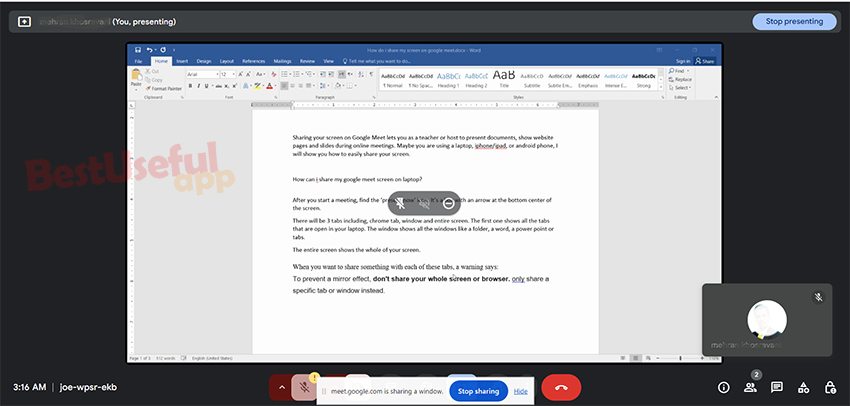Open the font size 12 dropdown
This screenshot has width=850, height=406.
pyautogui.click(x=234, y=74)
